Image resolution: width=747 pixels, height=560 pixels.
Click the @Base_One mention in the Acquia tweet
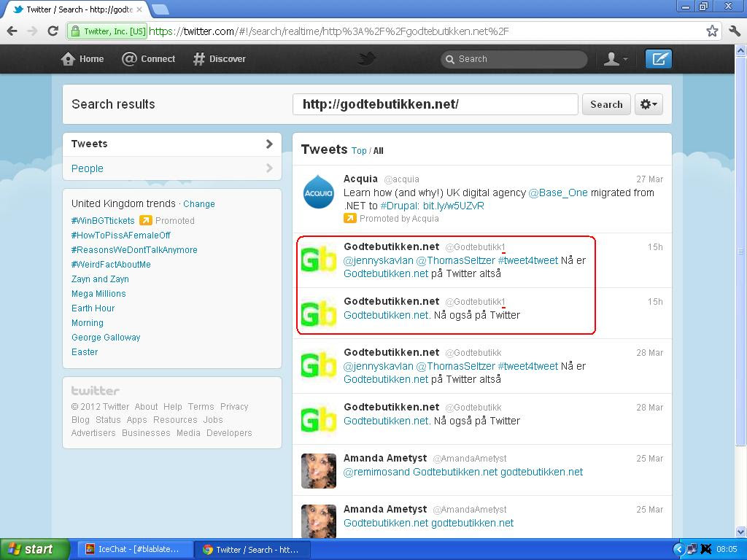pos(558,192)
